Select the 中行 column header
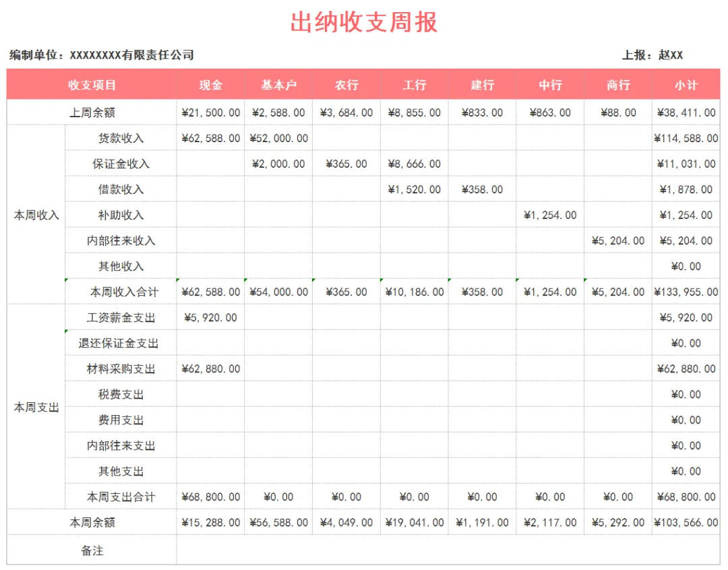 [550, 84]
